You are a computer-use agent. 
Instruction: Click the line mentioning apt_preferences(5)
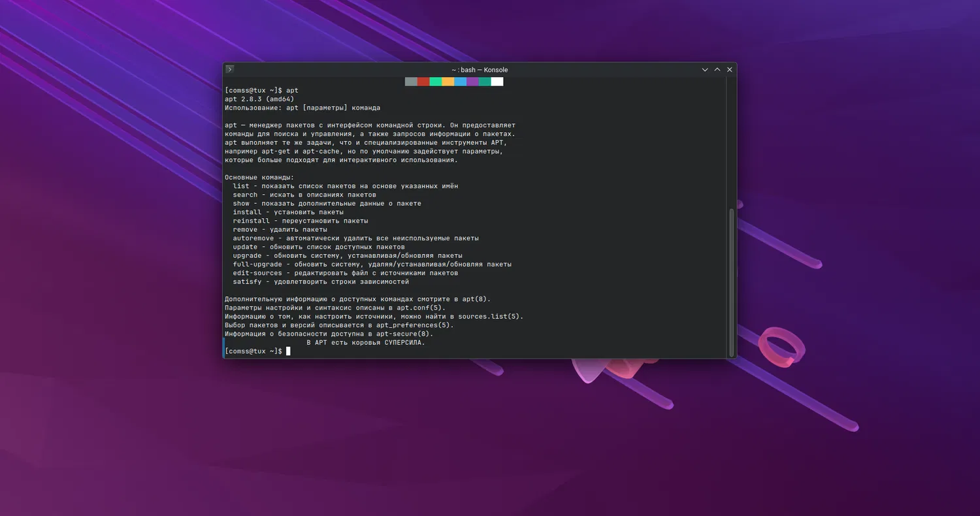tap(339, 325)
